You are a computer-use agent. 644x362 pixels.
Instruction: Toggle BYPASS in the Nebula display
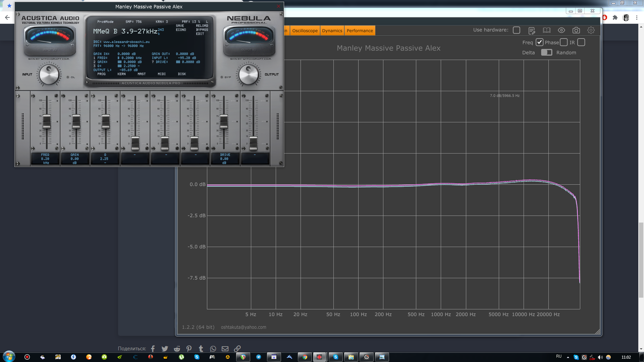click(202, 30)
